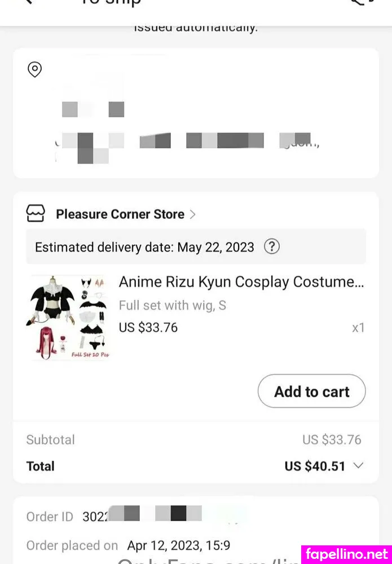Click the Order ID number

(141, 516)
